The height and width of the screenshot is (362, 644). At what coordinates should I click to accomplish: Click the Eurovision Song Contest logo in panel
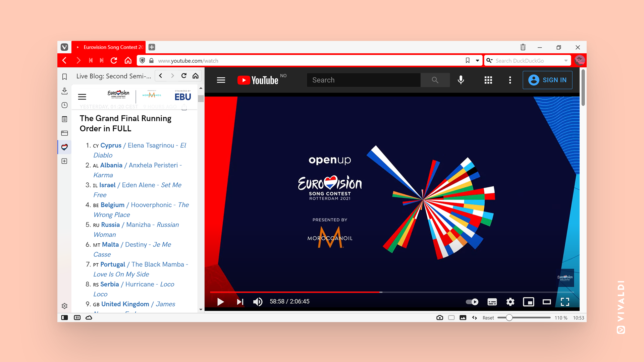[x=118, y=94]
